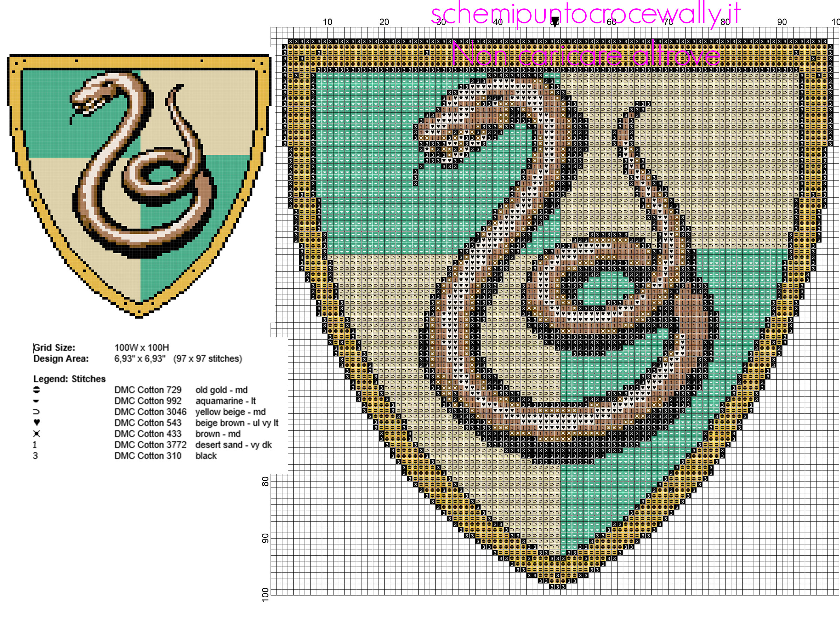Screen dimensions: 840x633
Task: Click the '100W x 100H' value
Action: point(142,347)
